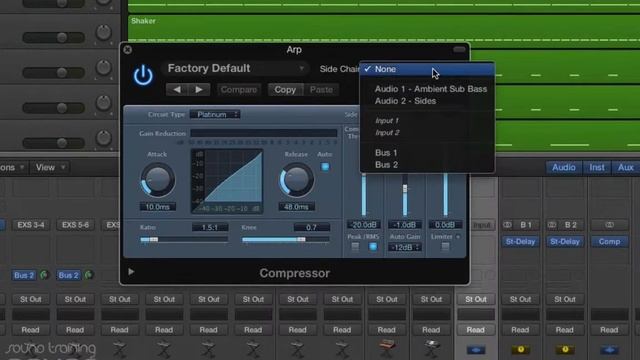Screen dimensions: 640x360
Task: Click the Attack 10.0ms value field
Action: tap(158, 207)
